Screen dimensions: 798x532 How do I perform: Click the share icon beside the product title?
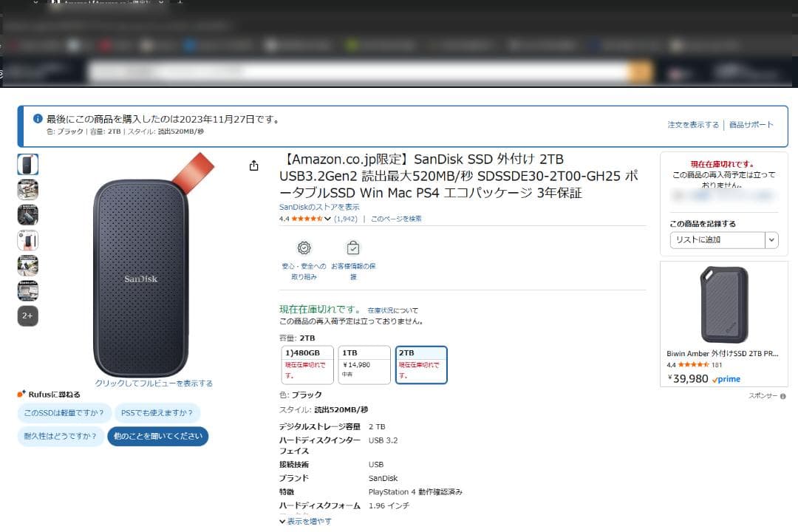pyautogui.click(x=255, y=164)
